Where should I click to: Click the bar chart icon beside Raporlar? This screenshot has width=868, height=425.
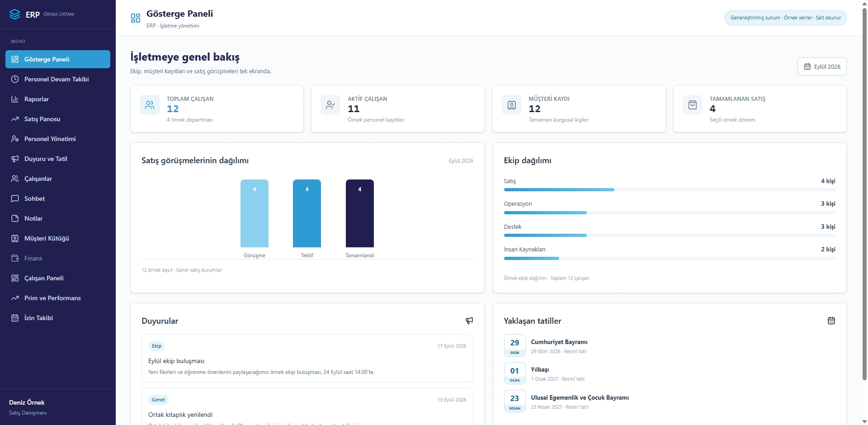click(15, 99)
